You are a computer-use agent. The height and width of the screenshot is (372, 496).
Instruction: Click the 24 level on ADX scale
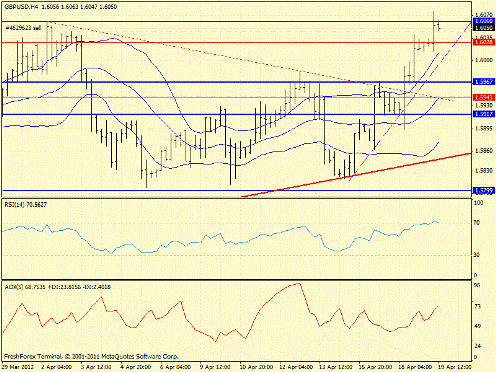pos(477,346)
